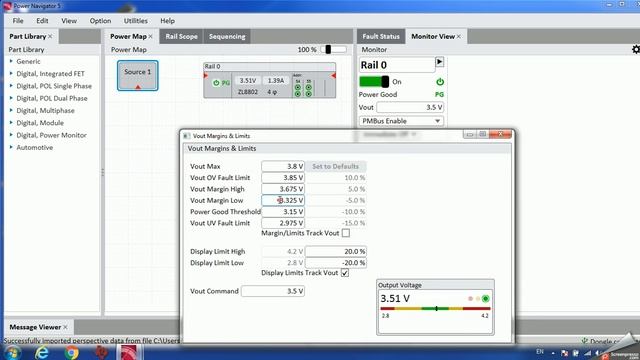The height and width of the screenshot is (360, 640).
Task: Click the Vout Command field
Action: click(x=273, y=291)
